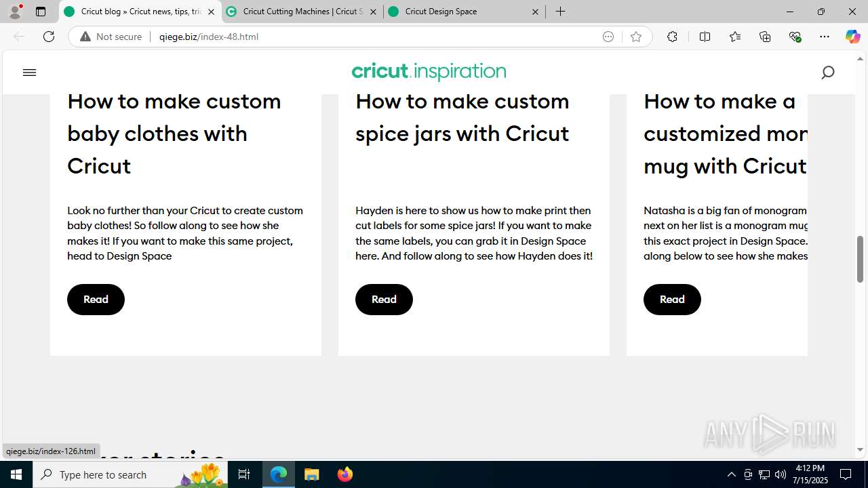This screenshot has height=488, width=868.
Task: Show hidden system tray icons
Action: point(731,474)
